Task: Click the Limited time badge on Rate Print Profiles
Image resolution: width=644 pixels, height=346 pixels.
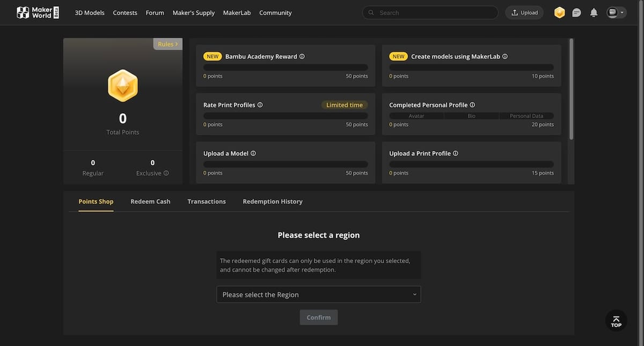Action: tap(345, 105)
